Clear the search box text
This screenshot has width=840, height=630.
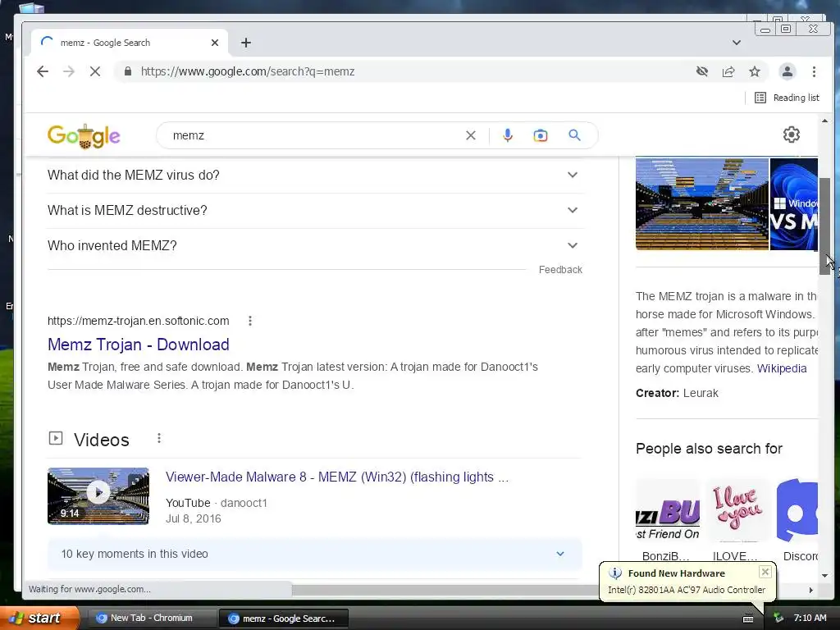(x=470, y=135)
